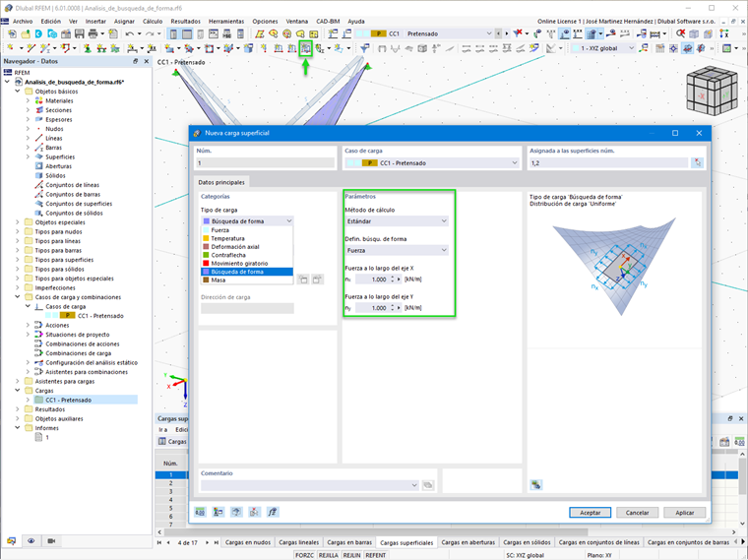748x560 pixels.
Task: Click the new nodal support icon
Action: 88,48
